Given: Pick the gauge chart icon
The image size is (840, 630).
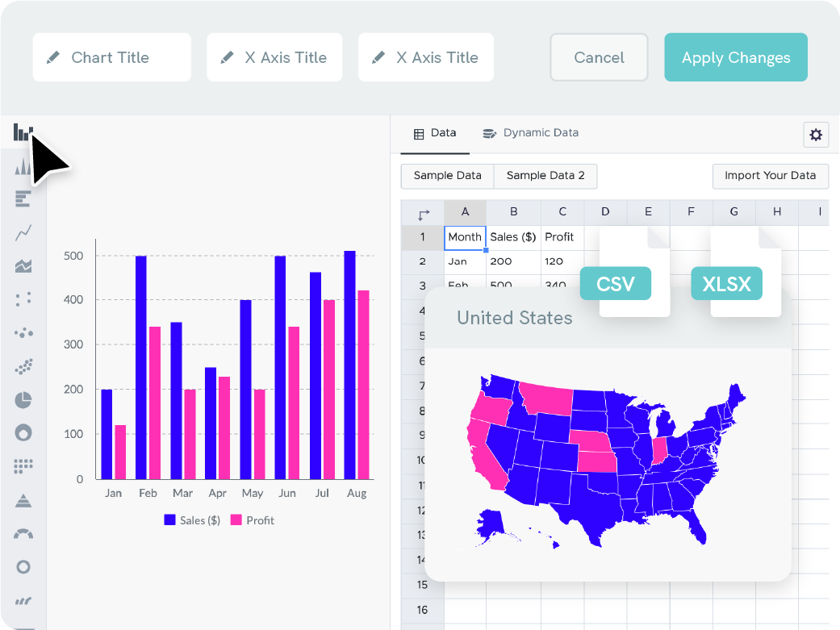Looking at the screenshot, I should click(x=23, y=533).
